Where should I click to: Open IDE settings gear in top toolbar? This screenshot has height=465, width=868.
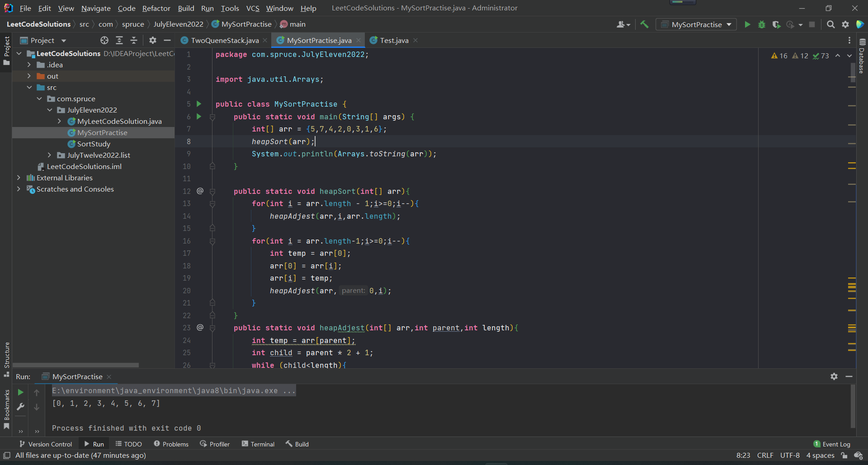pyautogui.click(x=845, y=24)
